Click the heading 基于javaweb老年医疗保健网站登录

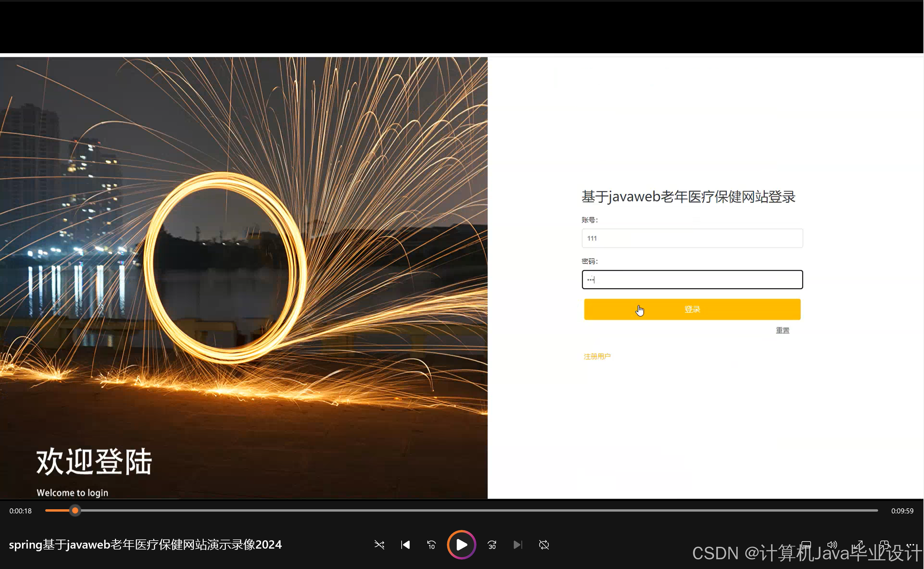coord(688,196)
